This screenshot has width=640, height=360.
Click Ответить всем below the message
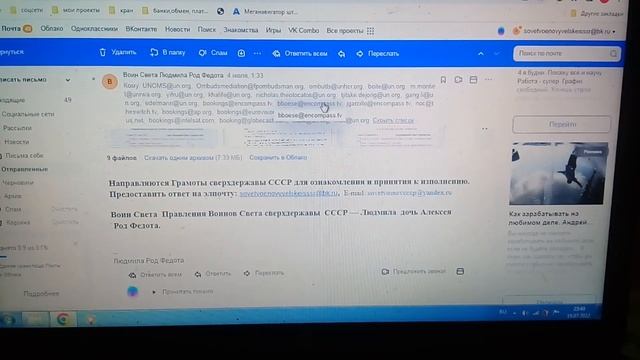tap(155, 275)
